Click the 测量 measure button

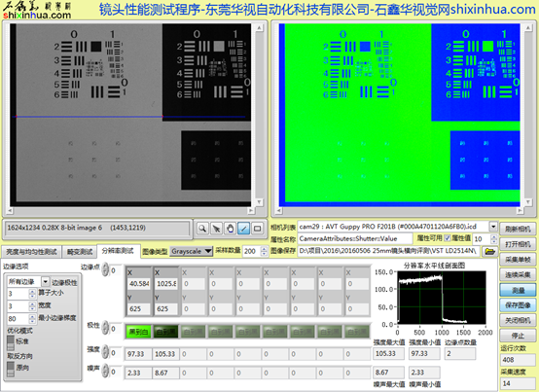[518, 290]
